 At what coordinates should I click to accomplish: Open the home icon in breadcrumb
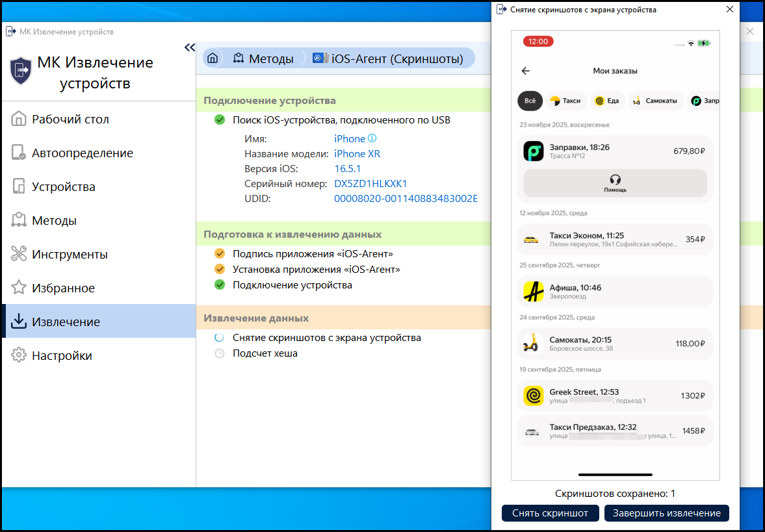[213, 58]
